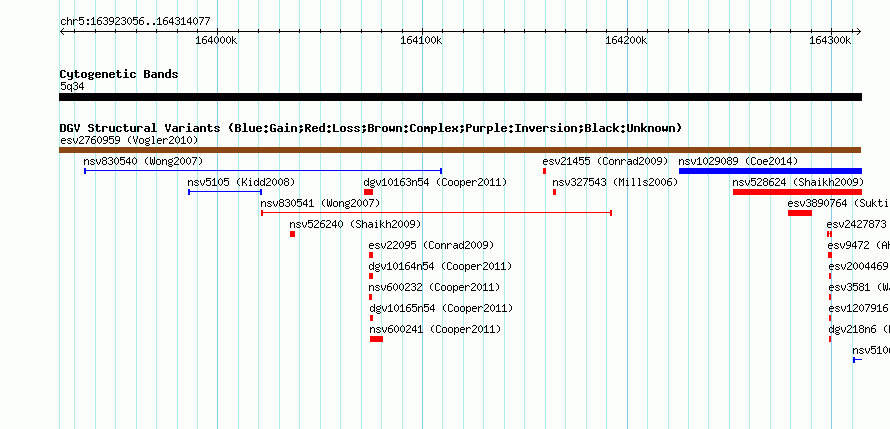Open dgv10164n54 (Cooper2011) label

point(440,266)
